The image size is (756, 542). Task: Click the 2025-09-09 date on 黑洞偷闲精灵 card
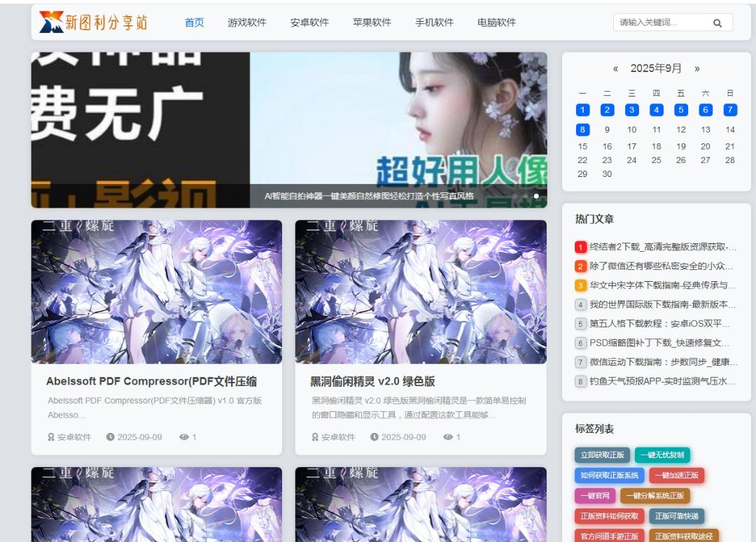click(x=404, y=437)
